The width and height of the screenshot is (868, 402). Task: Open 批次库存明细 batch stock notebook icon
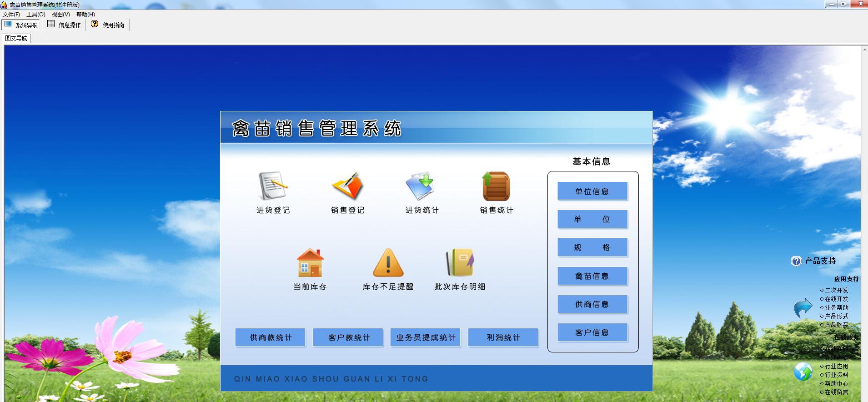coord(460,262)
